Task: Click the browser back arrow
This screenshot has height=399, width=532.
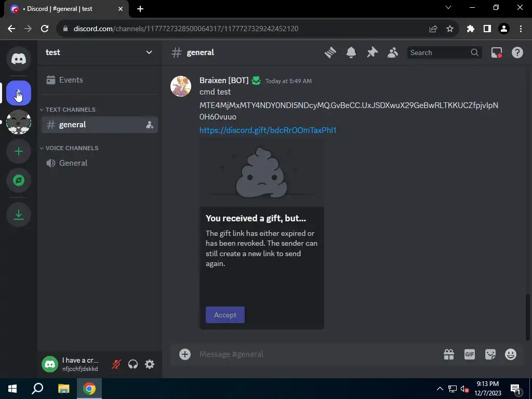Action: pos(11,29)
